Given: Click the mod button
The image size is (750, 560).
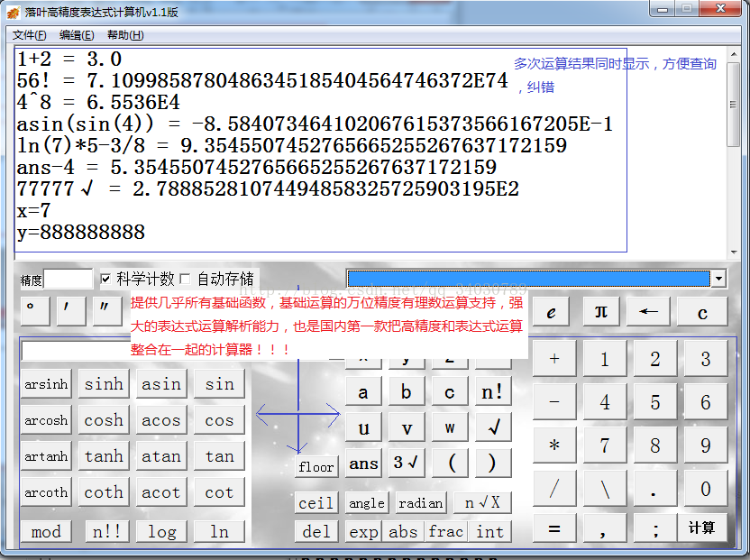Looking at the screenshot, I should pyautogui.click(x=46, y=531).
